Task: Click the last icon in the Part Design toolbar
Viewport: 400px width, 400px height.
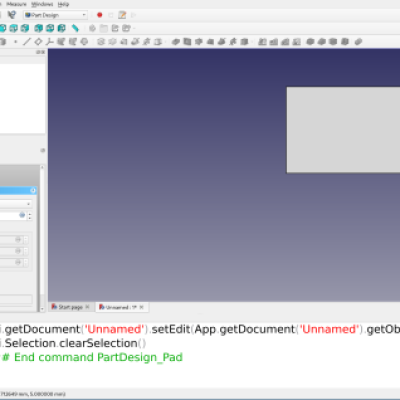Action: 358,42
